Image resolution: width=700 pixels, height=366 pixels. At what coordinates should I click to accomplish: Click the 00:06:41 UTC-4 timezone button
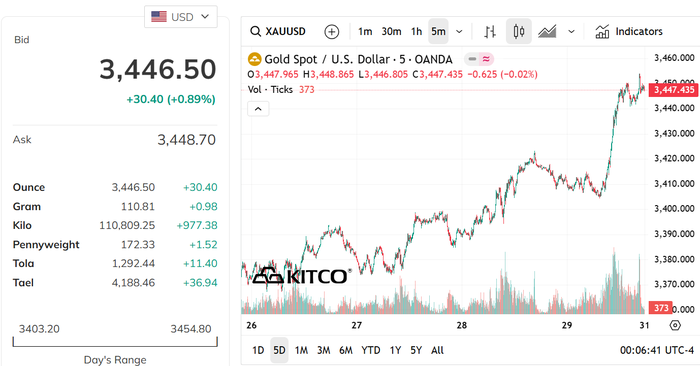point(656,350)
